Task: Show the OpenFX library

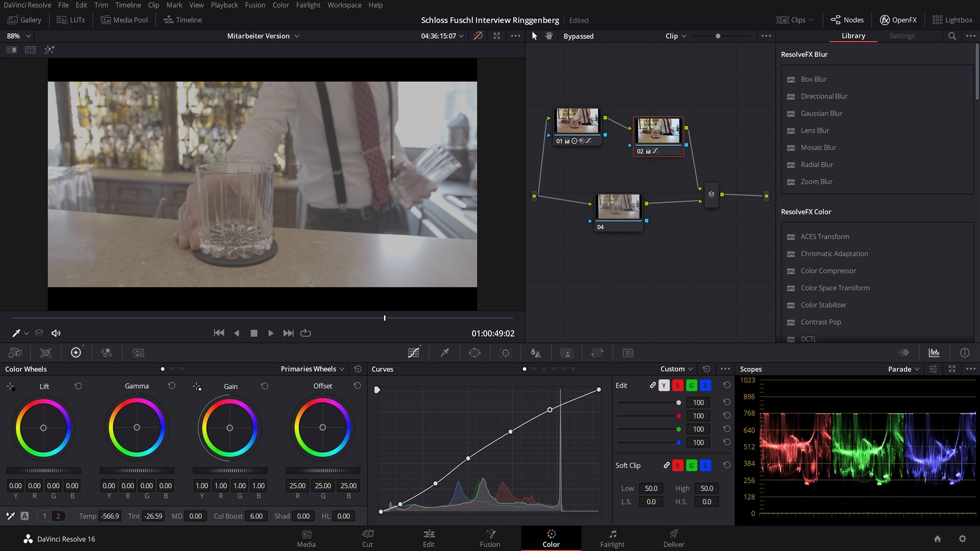Action: [x=898, y=20]
